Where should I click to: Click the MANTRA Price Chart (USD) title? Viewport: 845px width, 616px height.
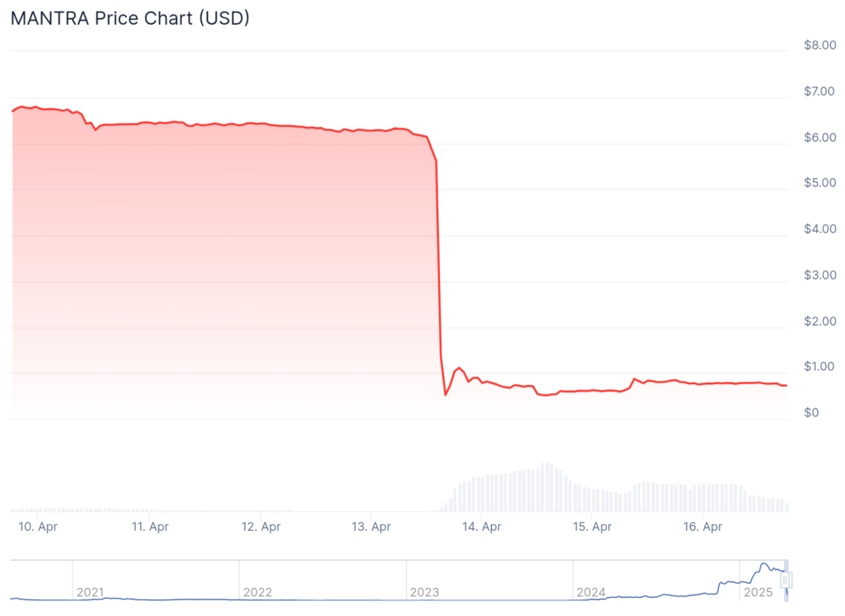click(x=130, y=18)
